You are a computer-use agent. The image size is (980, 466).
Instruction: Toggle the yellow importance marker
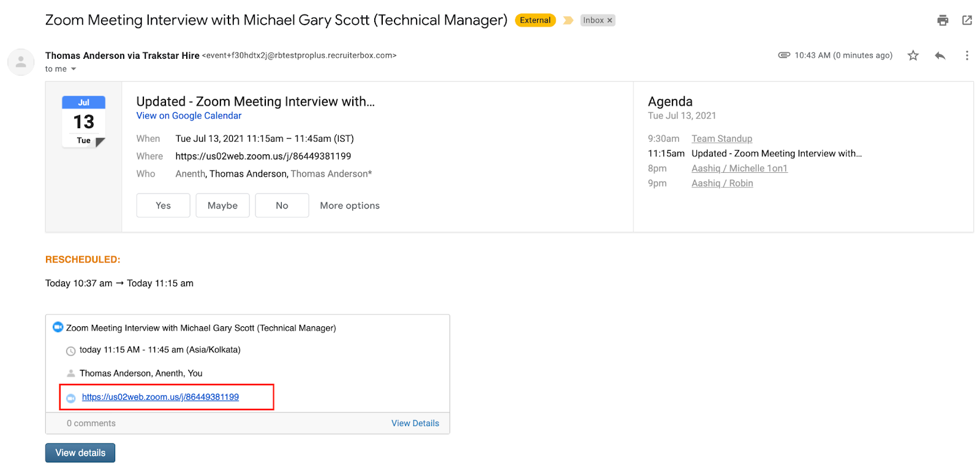(568, 20)
